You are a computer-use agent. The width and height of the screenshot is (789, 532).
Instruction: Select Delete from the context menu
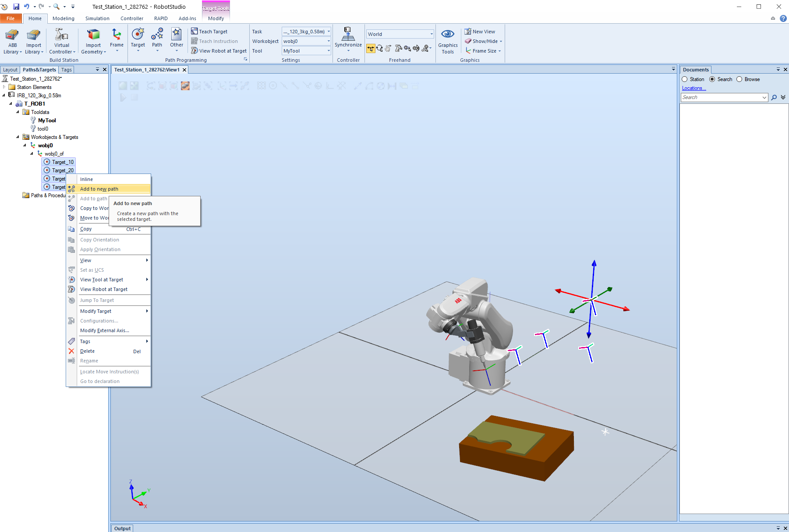(87, 351)
